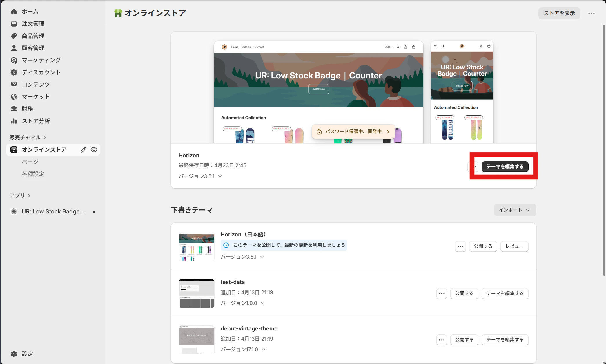Click the orders inbox icon (注文管理)
606x364 pixels.
point(14,24)
